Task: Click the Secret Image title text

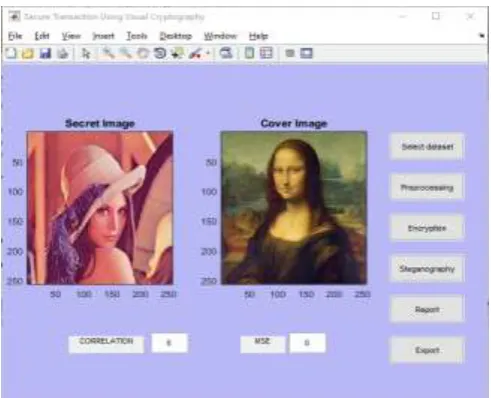Action: click(x=100, y=123)
